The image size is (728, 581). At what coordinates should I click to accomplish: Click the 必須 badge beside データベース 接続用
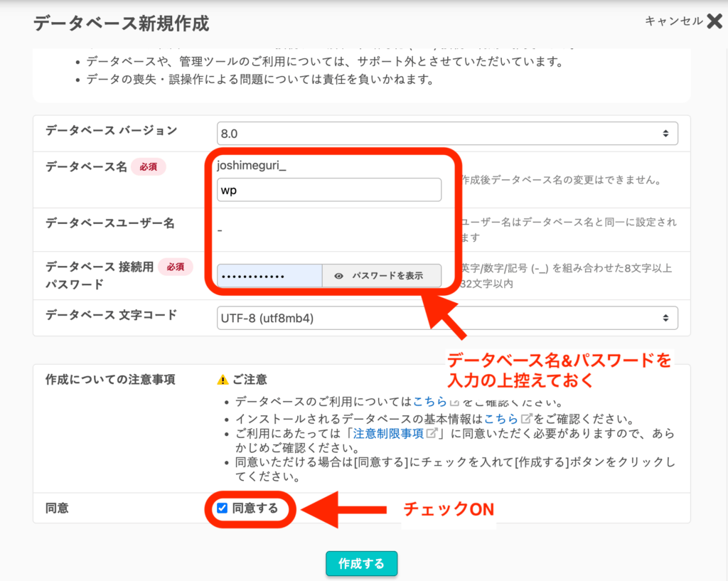click(x=175, y=267)
